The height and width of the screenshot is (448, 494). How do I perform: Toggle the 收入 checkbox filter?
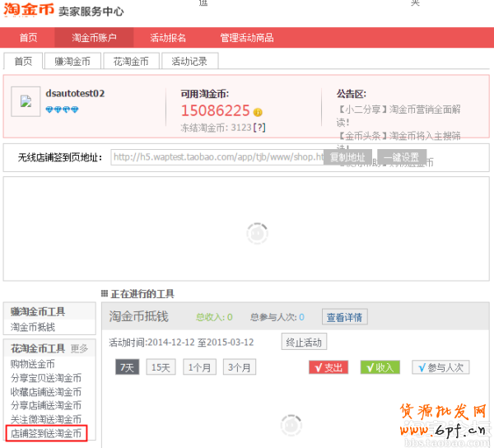pos(380,367)
